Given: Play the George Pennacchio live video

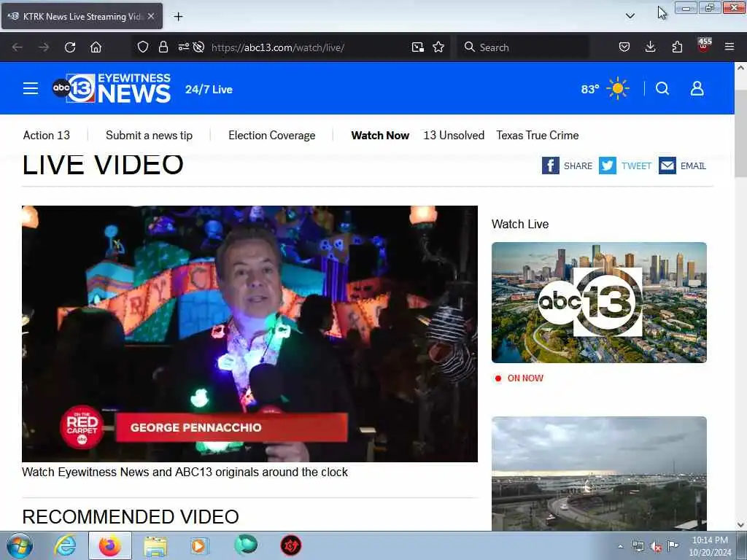Looking at the screenshot, I should (x=249, y=334).
